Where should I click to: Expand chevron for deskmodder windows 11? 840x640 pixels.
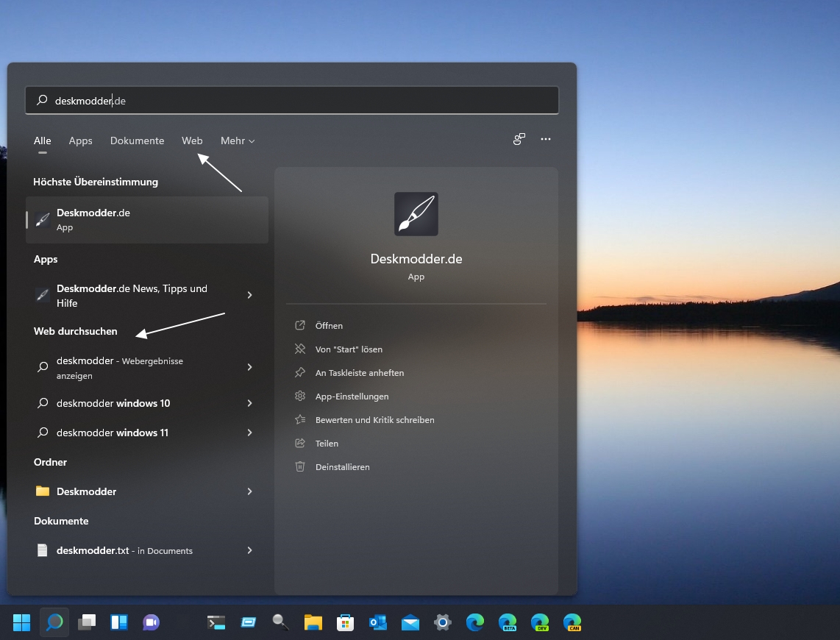(x=249, y=433)
